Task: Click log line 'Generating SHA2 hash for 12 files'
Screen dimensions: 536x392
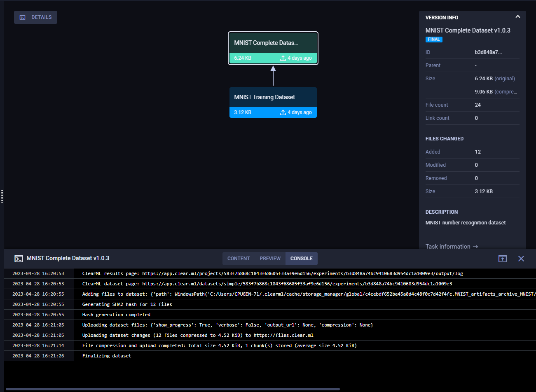Action: (x=127, y=304)
